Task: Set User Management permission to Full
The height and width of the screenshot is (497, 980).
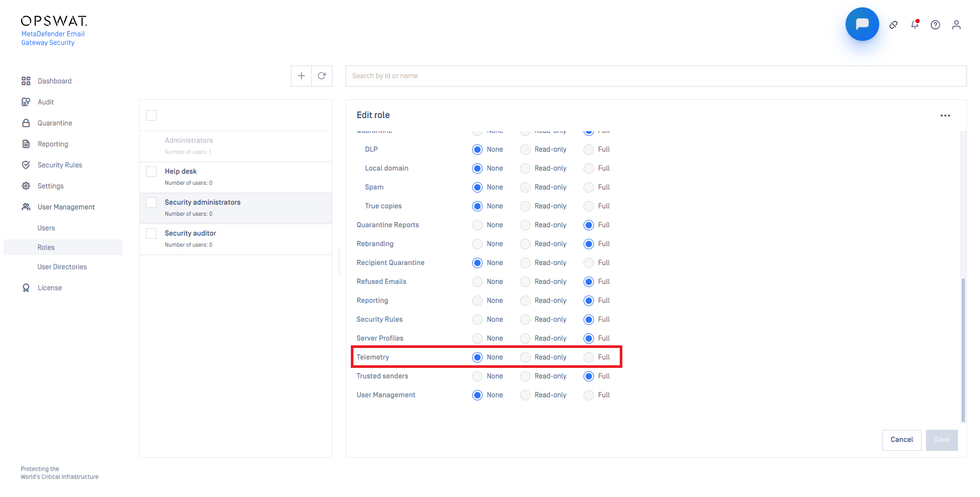Action: tap(589, 395)
